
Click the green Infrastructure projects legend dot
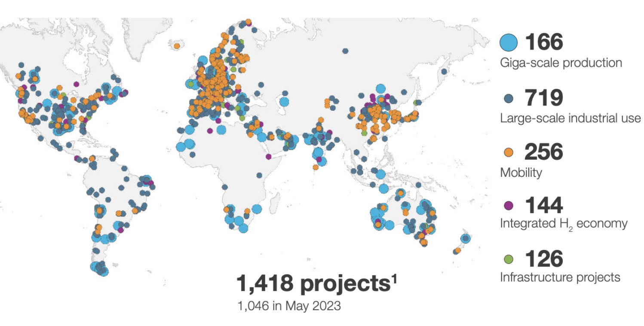point(509,259)
